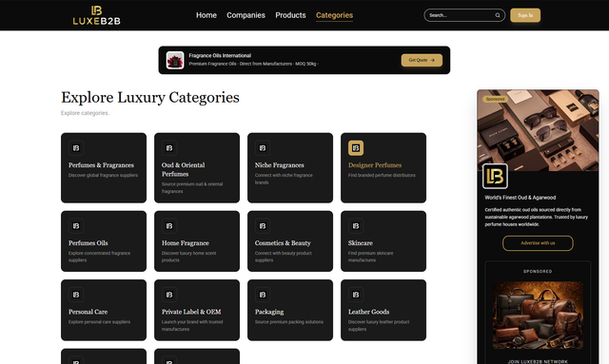The height and width of the screenshot is (364, 609).
Task: Open the Skincare category title
Action: [x=361, y=243]
